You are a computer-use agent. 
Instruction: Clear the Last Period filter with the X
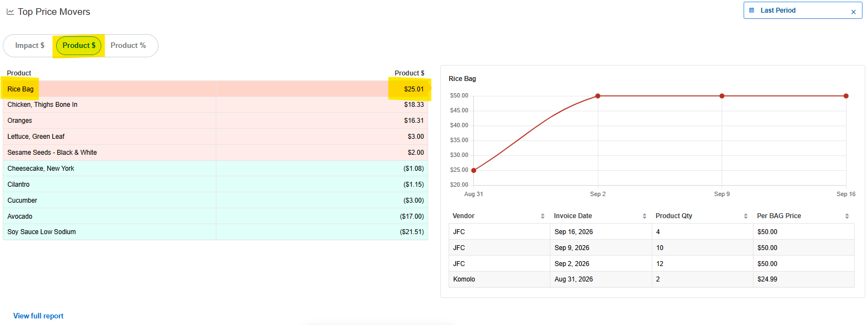pos(853,12)
